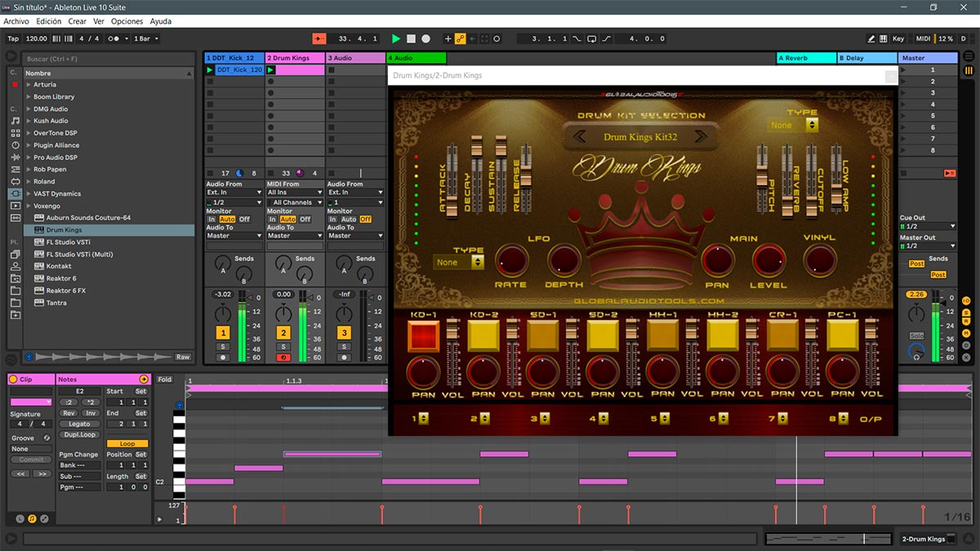Solo the DDT_Kick track

tap(222, 347)
